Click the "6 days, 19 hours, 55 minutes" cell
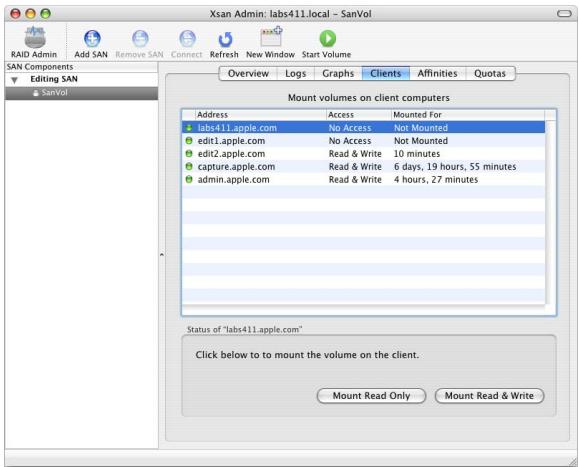The width and height of the screenshot is (579, 467). 455,167
